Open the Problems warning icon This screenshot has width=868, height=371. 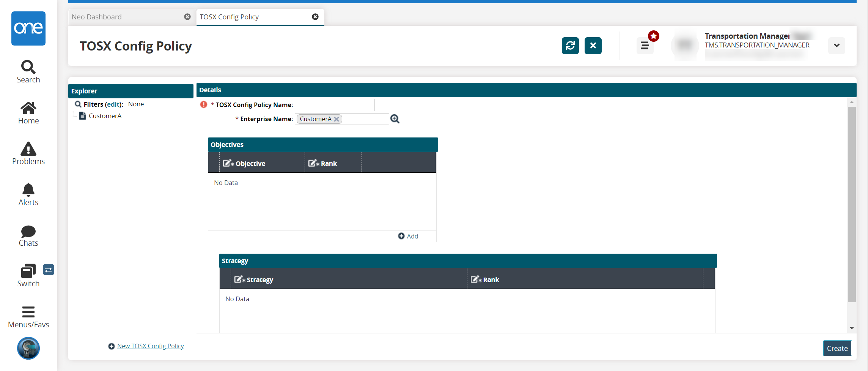[28, 149]
